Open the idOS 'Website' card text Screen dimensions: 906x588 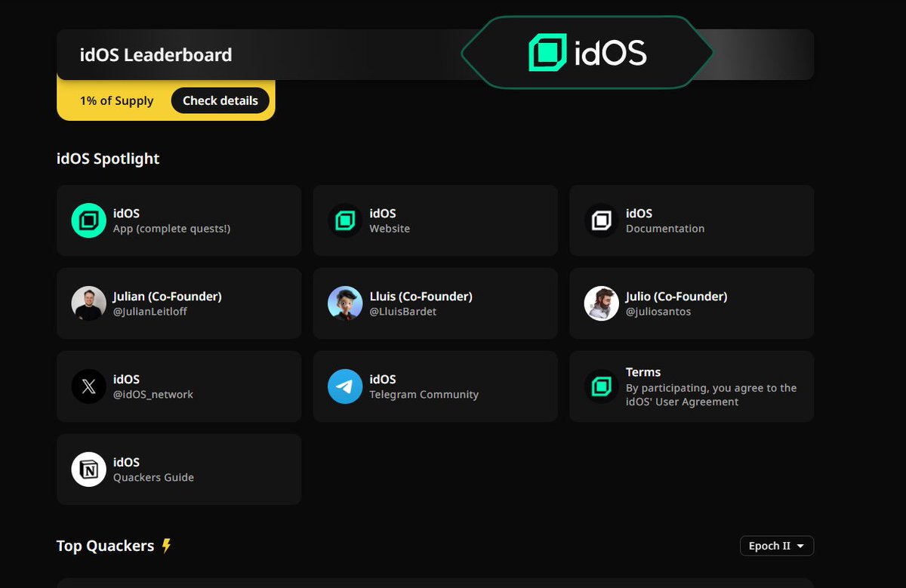click(390, 229)
